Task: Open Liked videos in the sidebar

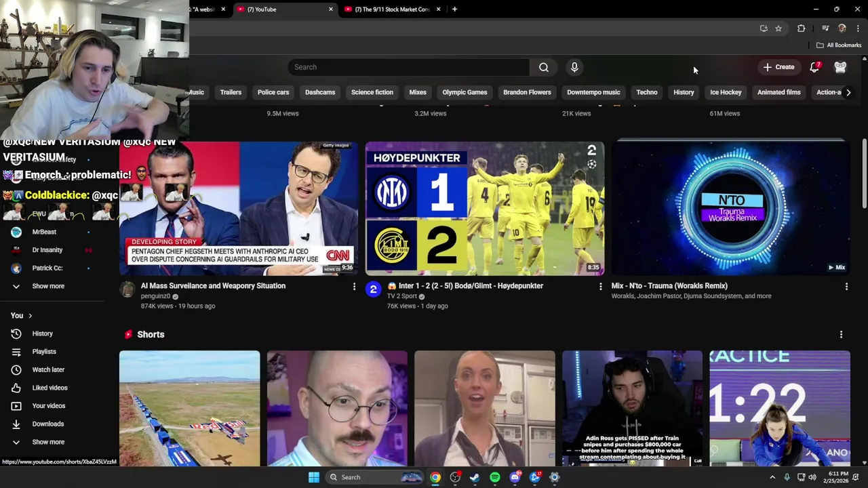Action: pyautogui.click(x=50, y=388)
